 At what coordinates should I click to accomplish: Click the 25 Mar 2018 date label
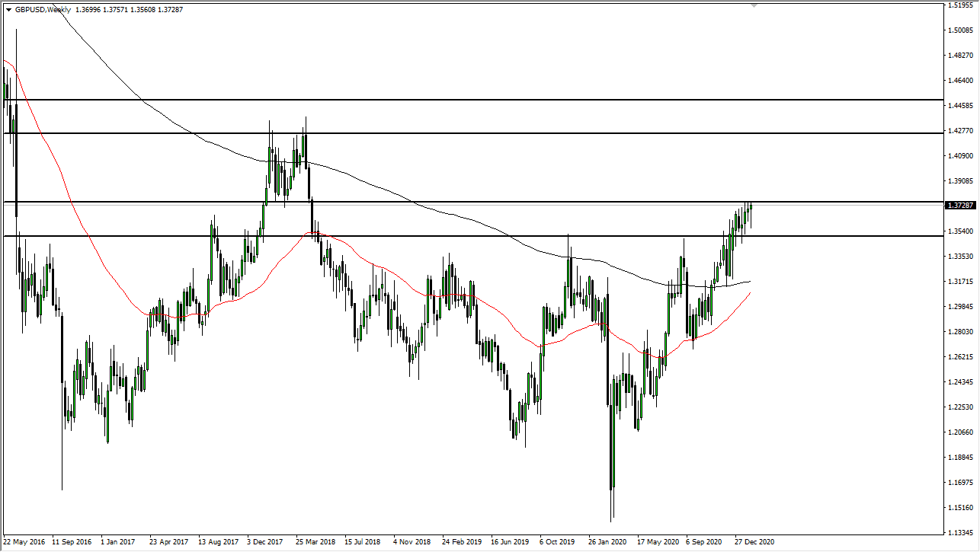click(x=316, y=542)
